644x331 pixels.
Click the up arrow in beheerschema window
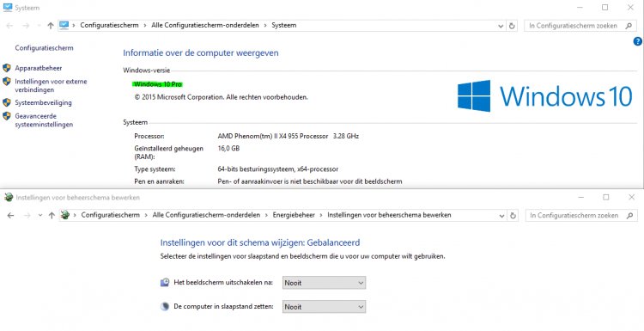pyautogui.click(x=52, y=215)
